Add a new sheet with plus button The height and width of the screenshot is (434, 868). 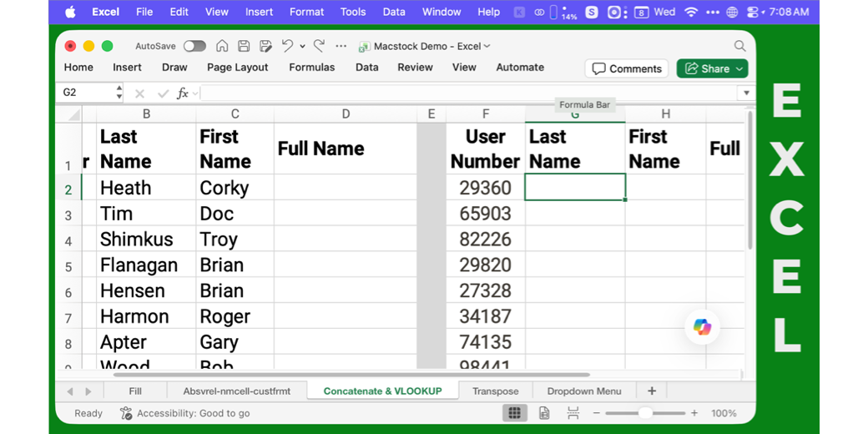click(x=652, y=391)
